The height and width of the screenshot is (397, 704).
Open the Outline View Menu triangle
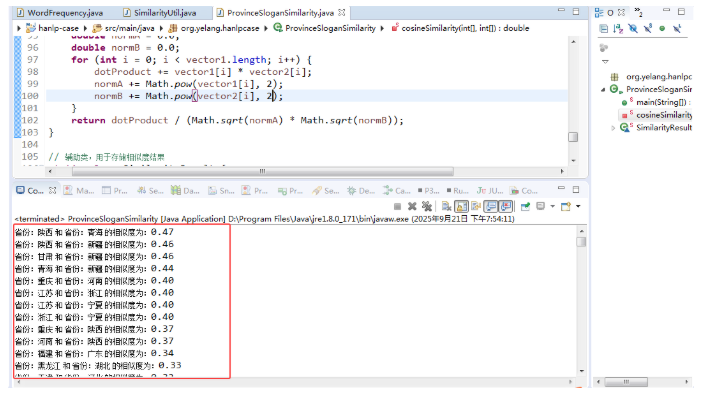(605, 62)
